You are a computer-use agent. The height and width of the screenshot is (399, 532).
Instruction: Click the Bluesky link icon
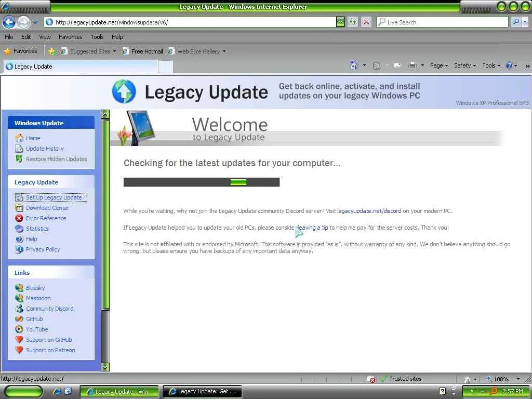19,288
